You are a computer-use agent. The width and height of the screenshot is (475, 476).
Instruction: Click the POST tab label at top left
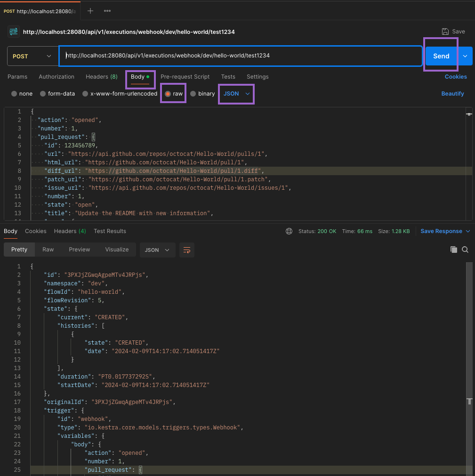pyautogui.click(x=9, y=10)
